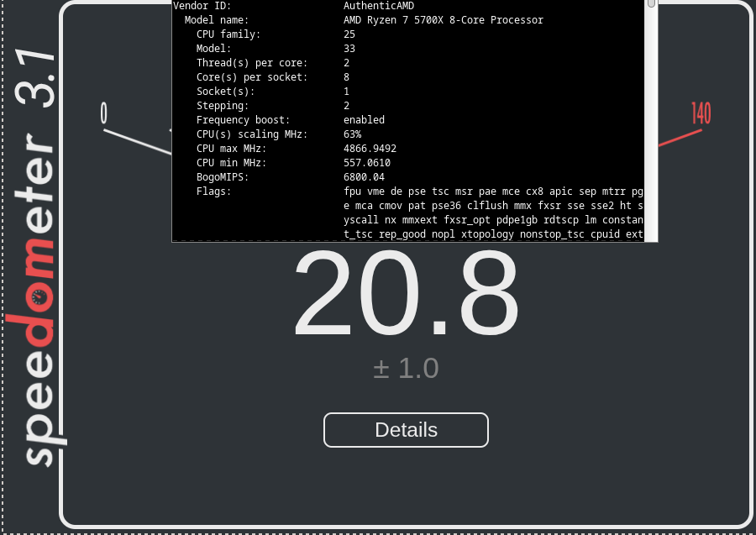756x535 pixels.
Task: Open the Details button
Action: pyautogui.click(x=406, y=430)
